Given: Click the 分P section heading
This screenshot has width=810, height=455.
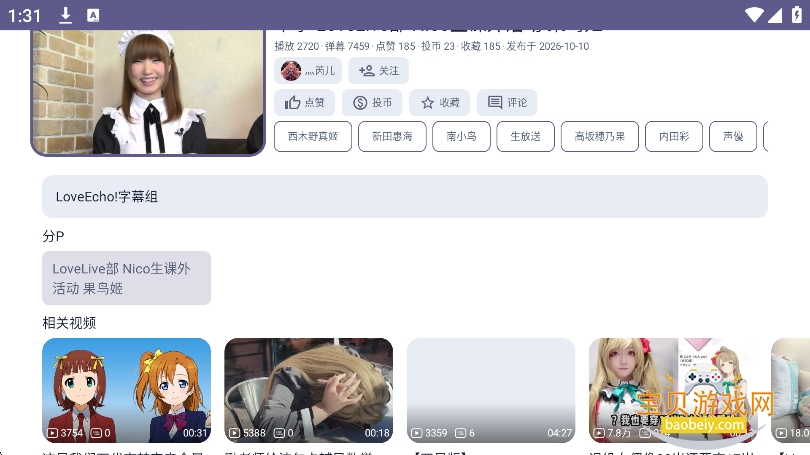Looking at the screenshot, I should 53,237.
